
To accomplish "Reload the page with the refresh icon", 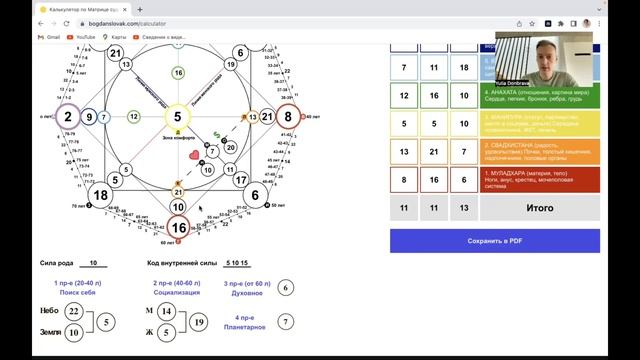I will tap(67, 24).
